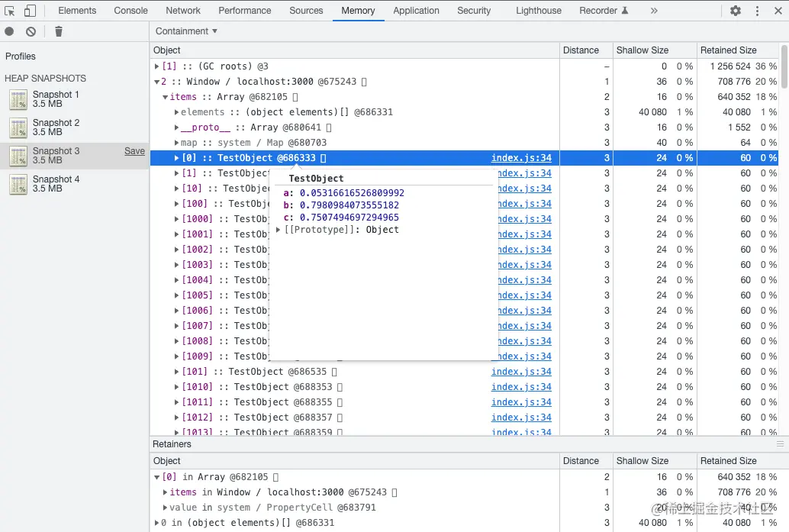Open the DevTools three-dot menu
Screen dimensions: 789x532
757,11
